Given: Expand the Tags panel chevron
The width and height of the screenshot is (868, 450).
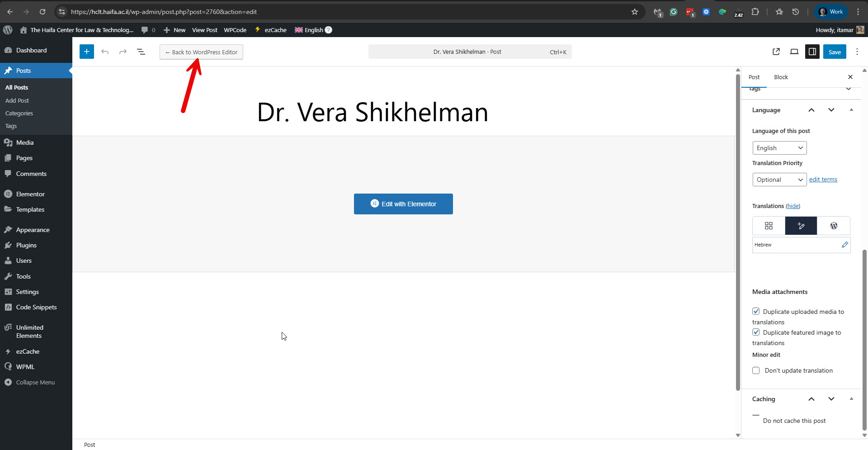Looking at the screenshot, I should pos(849,89).
